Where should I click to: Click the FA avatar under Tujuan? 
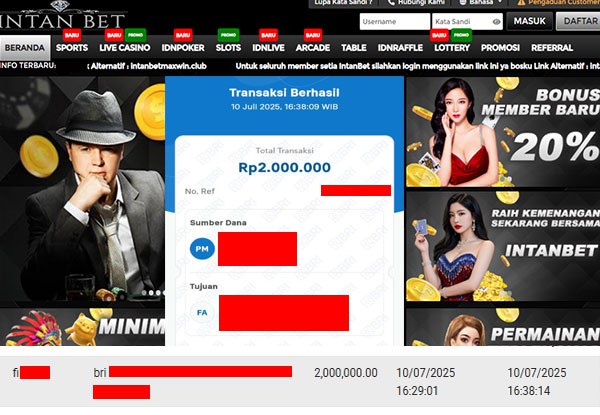(x=202, y=312)
